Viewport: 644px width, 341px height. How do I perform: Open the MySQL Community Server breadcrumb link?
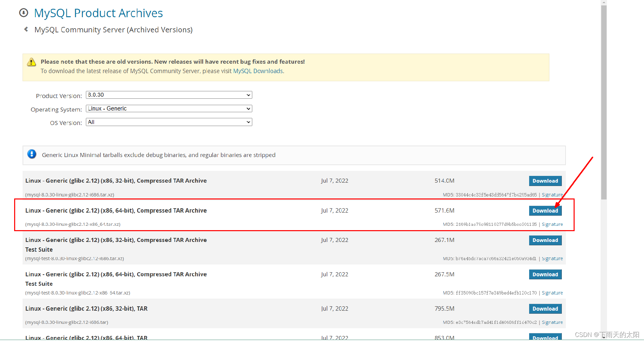click(113, 30)
